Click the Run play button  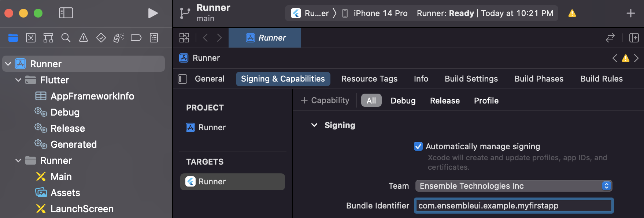(x=153, y=13)
